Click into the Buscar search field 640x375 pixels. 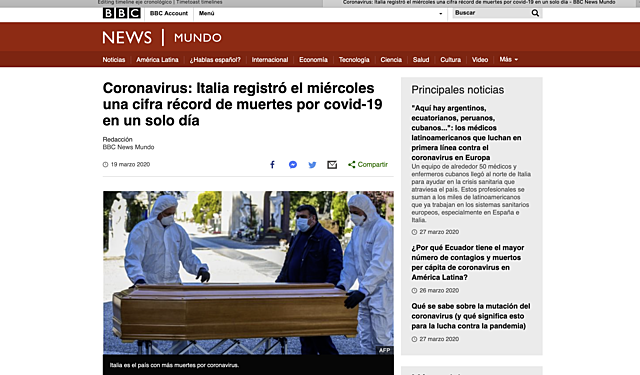pyautogui.click(x=492, y=13)
